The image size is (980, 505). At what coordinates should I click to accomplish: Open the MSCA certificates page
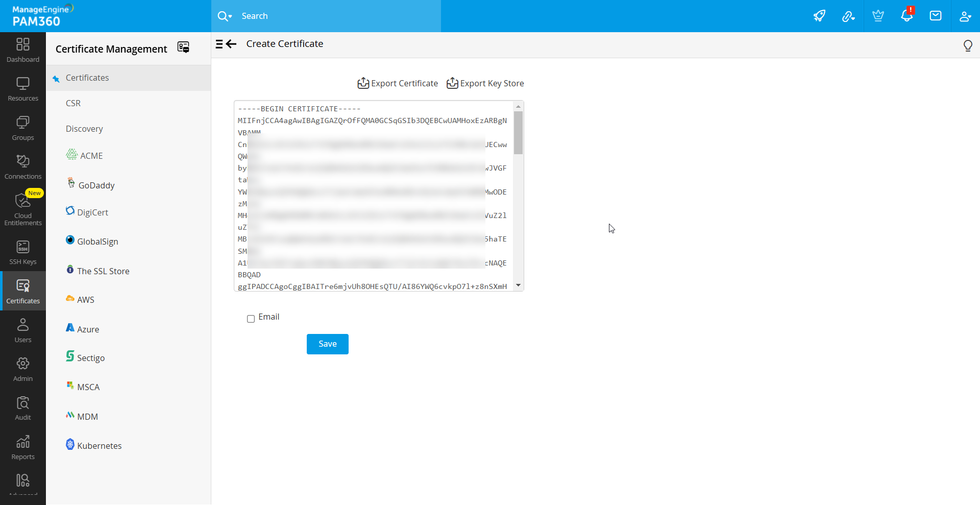[83, 387]
